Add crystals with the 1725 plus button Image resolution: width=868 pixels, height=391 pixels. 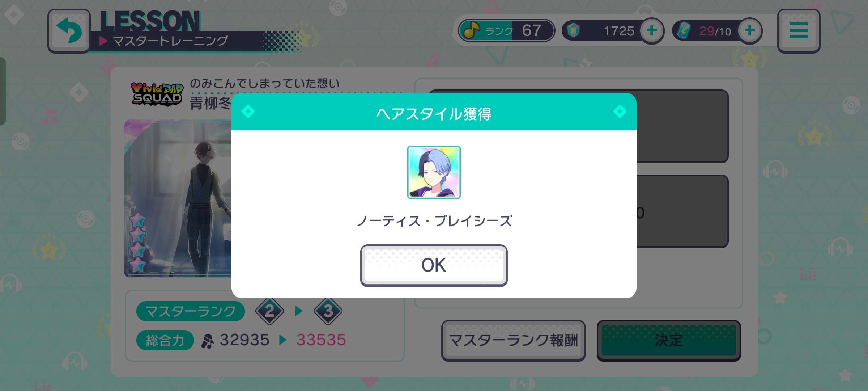(651, 31)
